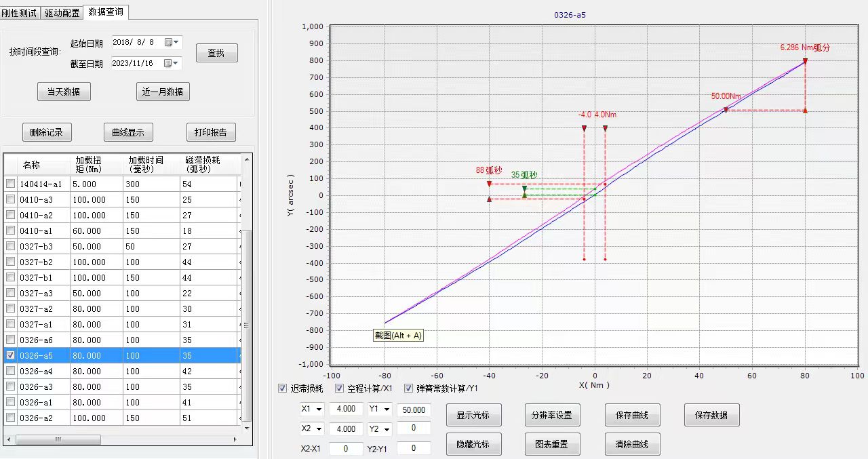Open the calendar icon for 起始日期
This screenshot has width=868, height=459.
(x=168, y=42)
